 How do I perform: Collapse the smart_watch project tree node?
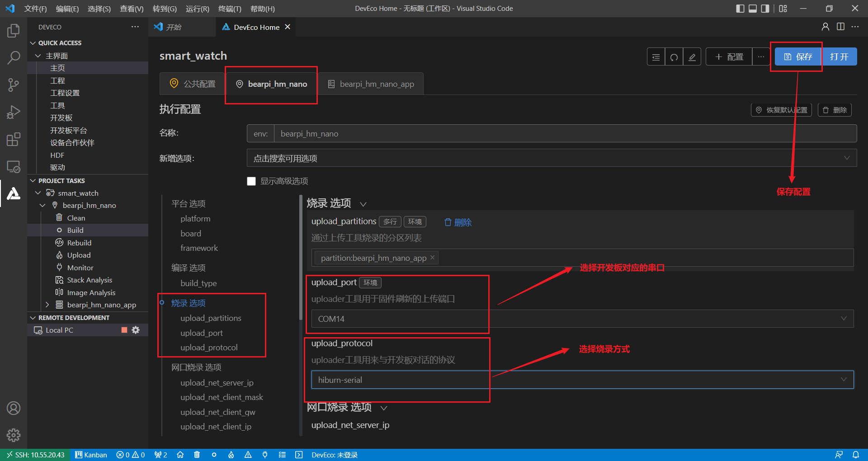(38, 193)
